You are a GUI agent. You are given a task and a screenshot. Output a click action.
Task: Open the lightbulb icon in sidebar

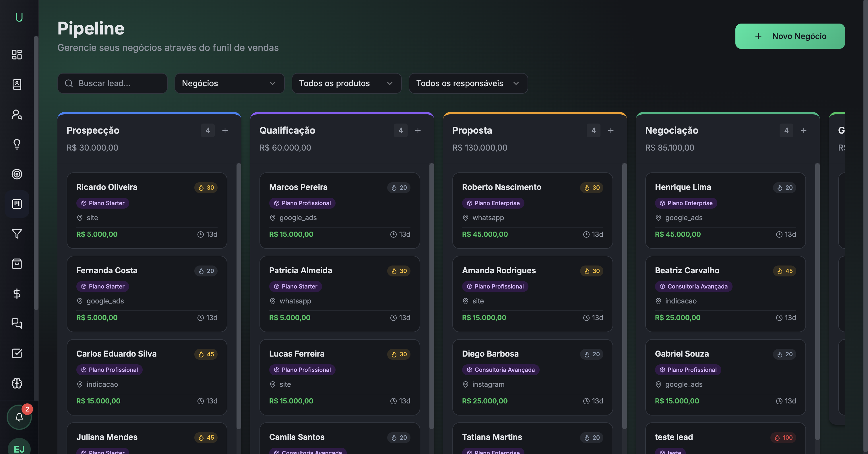[17, 144]
